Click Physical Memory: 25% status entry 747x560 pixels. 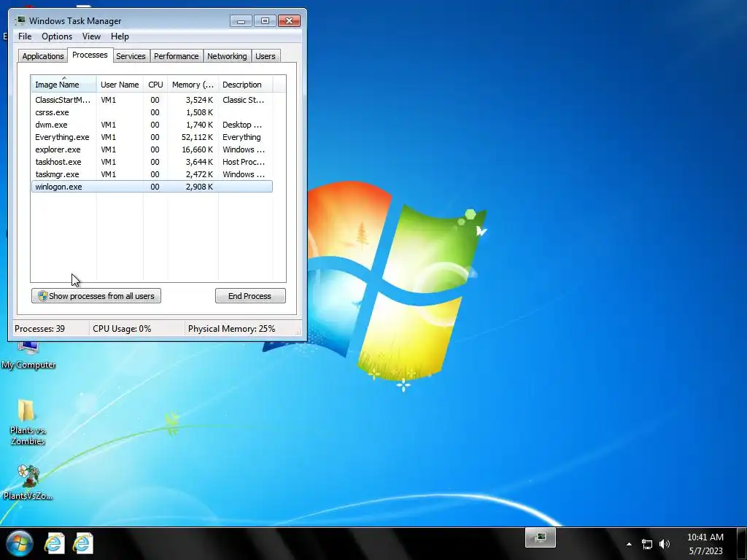(231, 329)
